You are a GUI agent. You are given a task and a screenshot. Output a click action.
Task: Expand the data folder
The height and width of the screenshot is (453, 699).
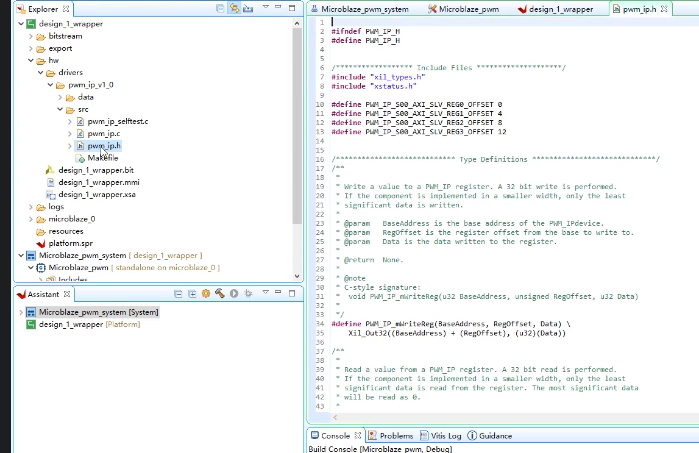point(60,97)
